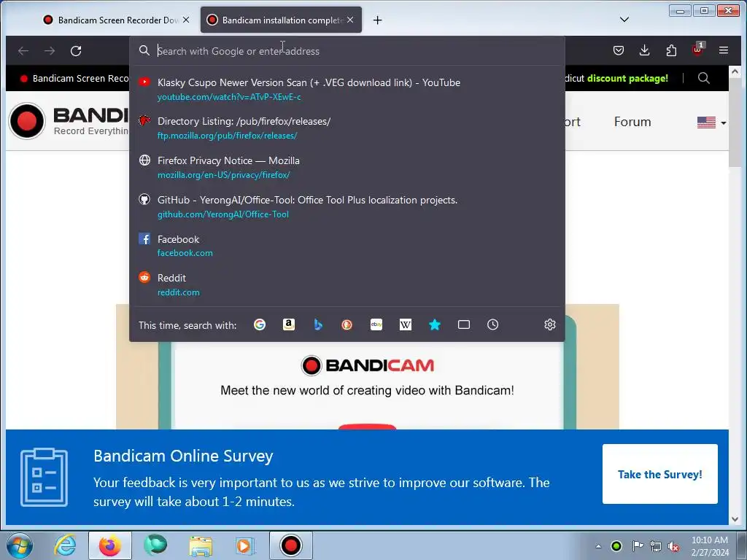
Task: Open the Downloads panel icon
Action: [645, 50]
